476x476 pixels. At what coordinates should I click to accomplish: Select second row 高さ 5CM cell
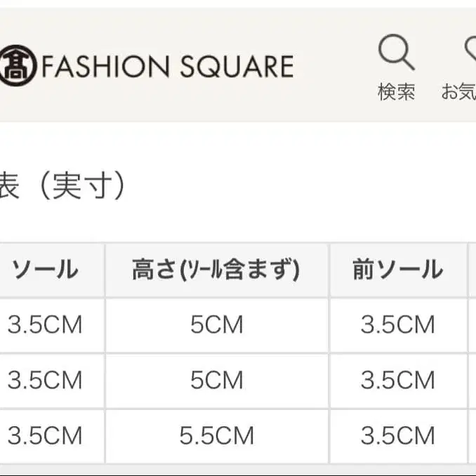tap(216, 381)
